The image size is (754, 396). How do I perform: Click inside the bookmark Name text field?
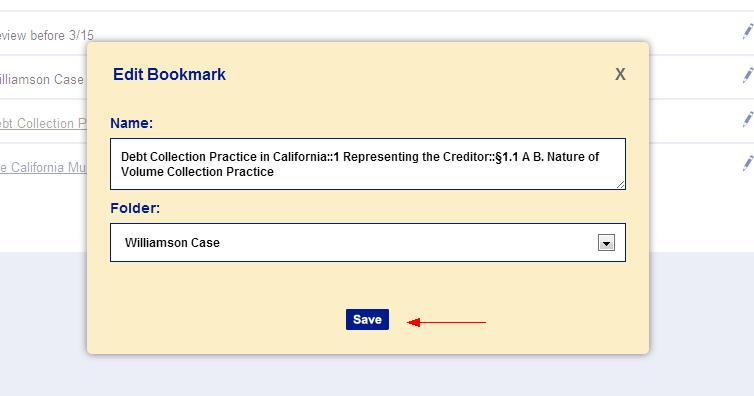[x=368, y=164]
